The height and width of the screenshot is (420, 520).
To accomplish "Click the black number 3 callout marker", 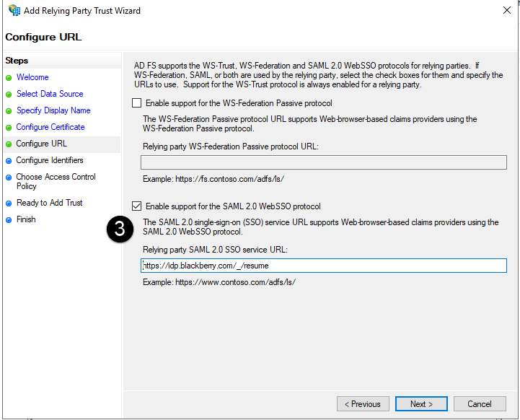I will tap(120, 229).
